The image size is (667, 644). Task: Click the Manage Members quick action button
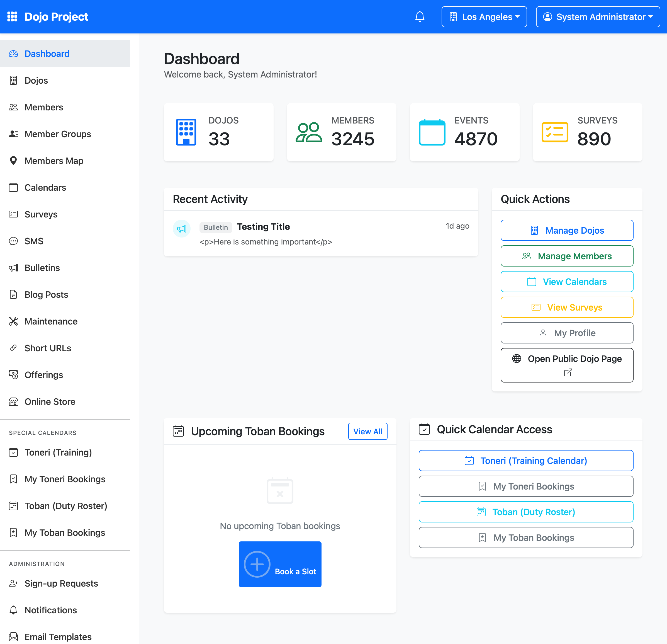(x=567, y=256)
